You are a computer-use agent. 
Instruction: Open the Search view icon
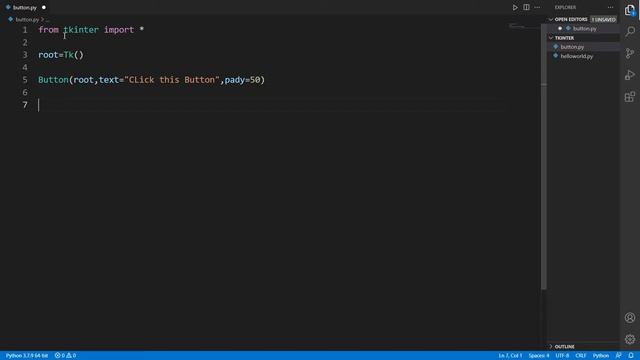tap(630, 31)
